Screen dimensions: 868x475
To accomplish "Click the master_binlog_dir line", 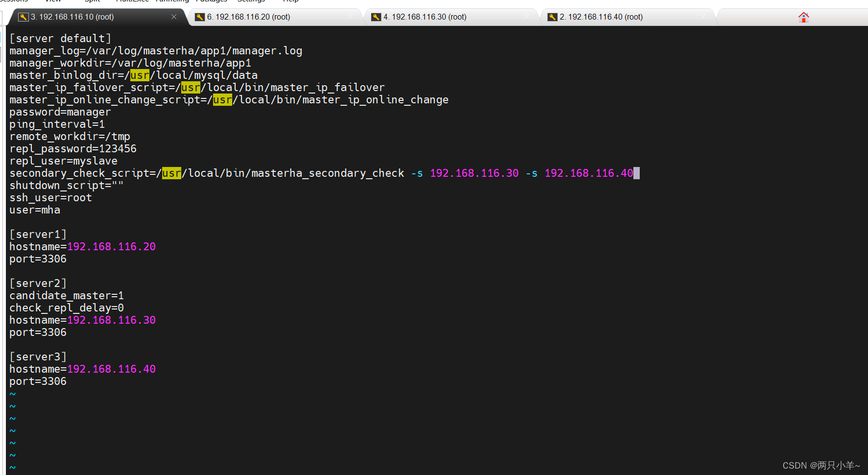I will tap(133, 75).
